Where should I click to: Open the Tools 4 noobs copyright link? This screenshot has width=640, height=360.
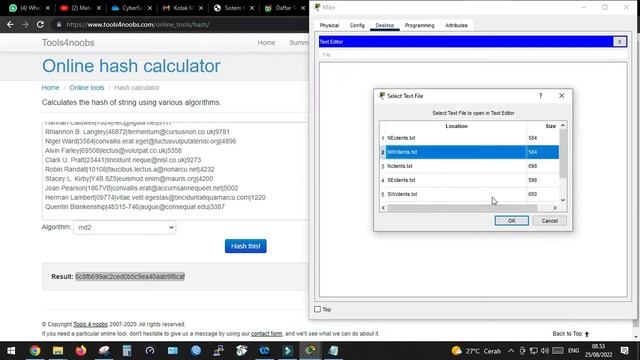pos(90,324)
